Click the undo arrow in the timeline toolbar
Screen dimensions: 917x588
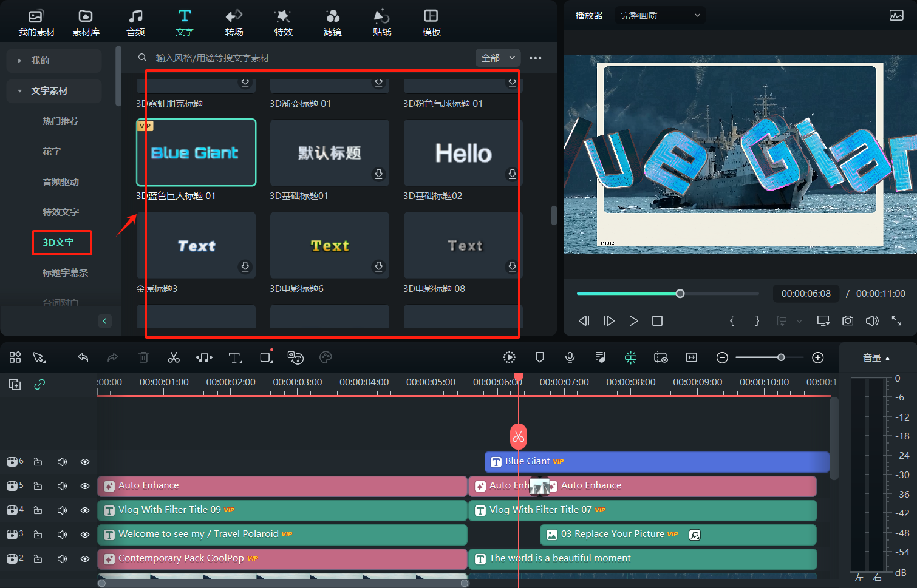pos(83,357)
